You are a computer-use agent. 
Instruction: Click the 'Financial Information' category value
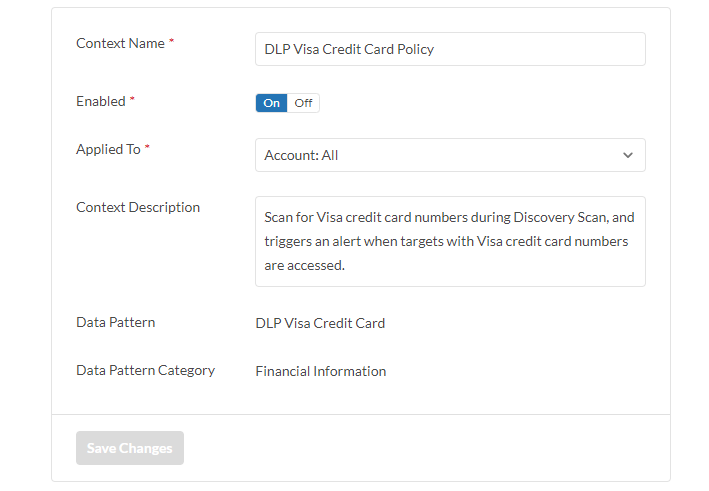click(321, 371)
